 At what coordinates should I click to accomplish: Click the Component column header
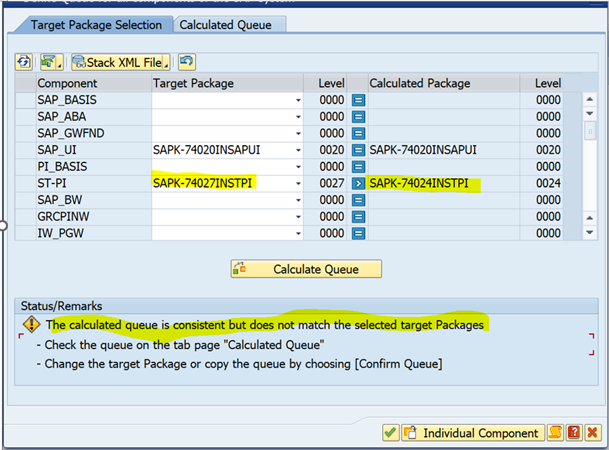coord(94,83)
